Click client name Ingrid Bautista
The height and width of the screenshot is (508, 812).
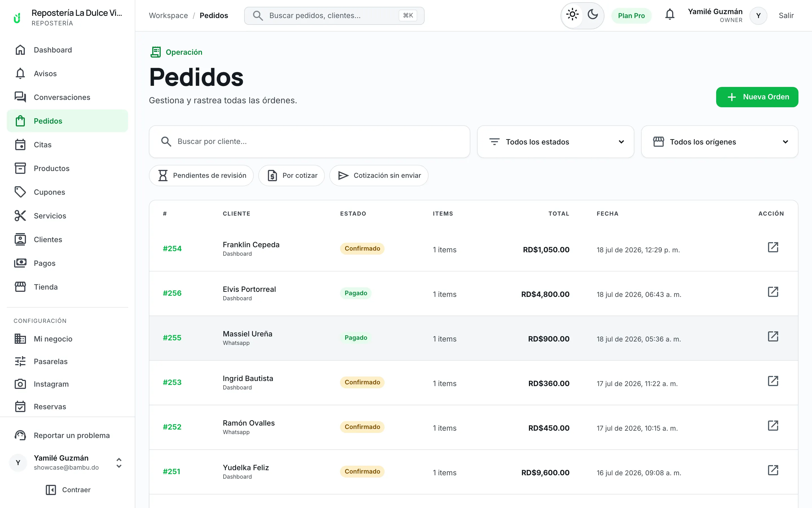248,379
